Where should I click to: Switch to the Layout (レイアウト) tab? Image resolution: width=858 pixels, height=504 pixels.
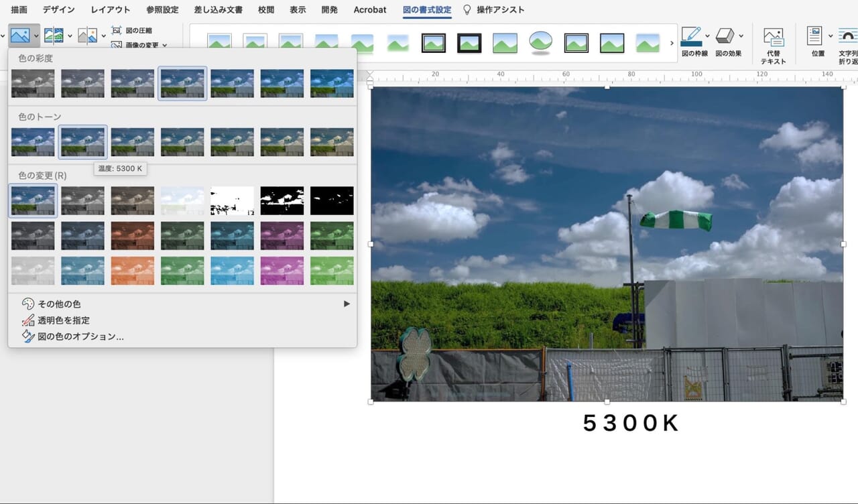tap(111, 10)
